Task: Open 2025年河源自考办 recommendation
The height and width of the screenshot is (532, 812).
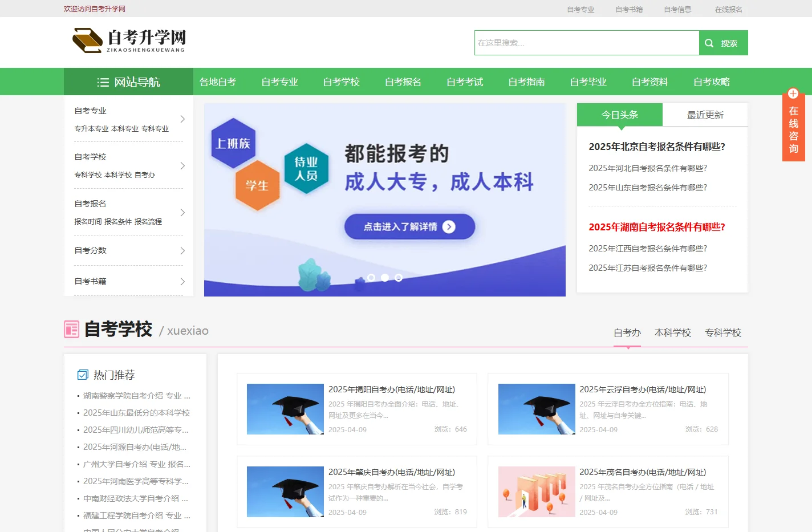Action: click(x=135, y=447)
